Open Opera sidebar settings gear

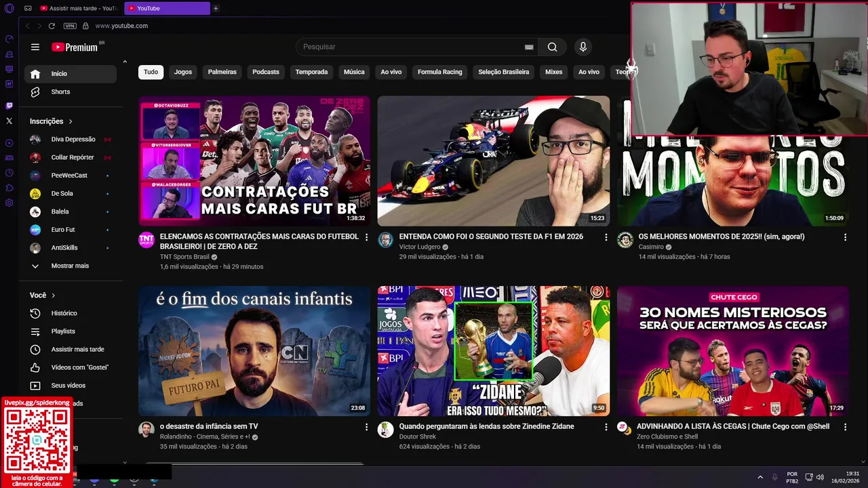[9, 203]
